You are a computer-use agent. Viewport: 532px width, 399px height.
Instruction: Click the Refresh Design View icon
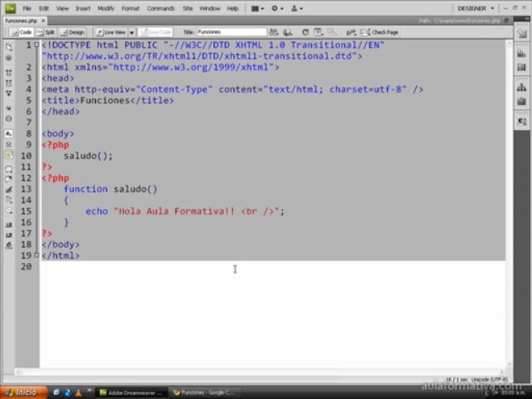pos(305,32)
